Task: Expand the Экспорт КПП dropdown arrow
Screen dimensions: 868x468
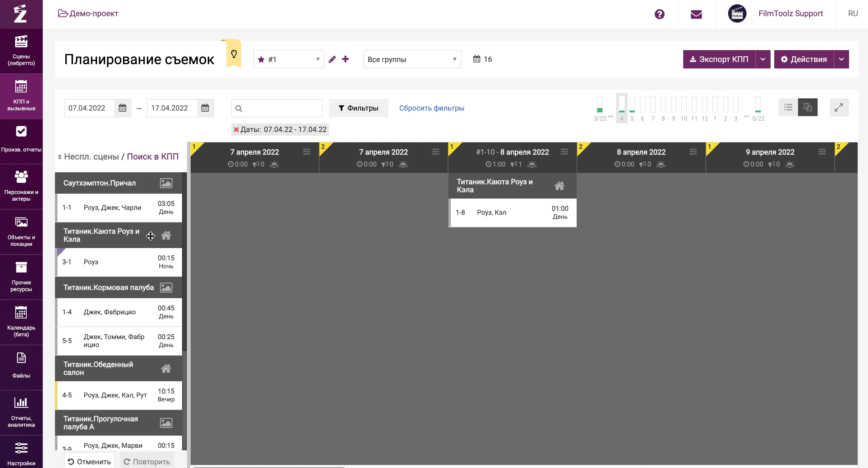Action: [763, 59]
